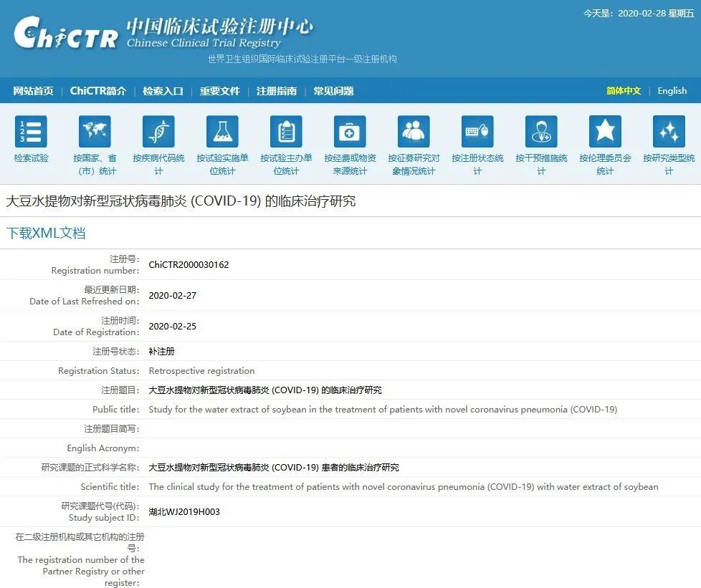Open the 检索试验 list icon

31,131
